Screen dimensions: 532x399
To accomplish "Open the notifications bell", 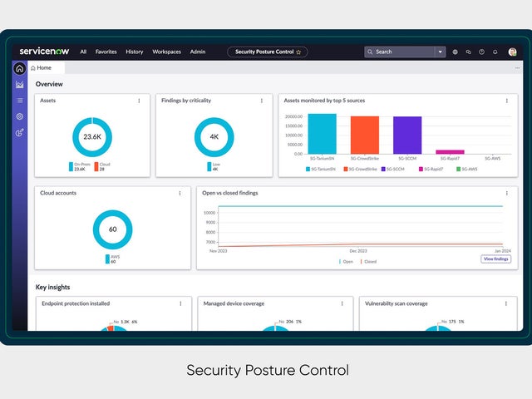I will [495, 52].
